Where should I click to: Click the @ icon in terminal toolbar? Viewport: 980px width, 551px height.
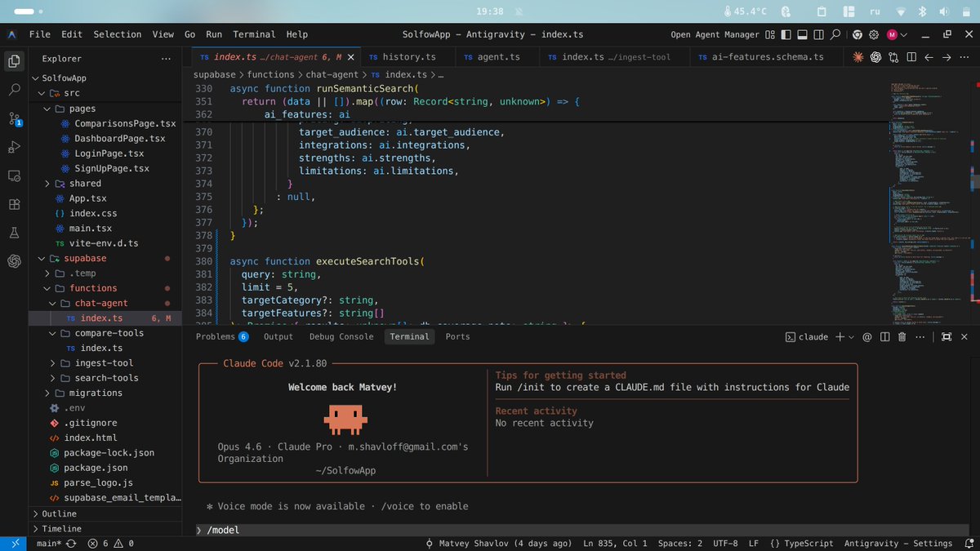pos(867,336)
